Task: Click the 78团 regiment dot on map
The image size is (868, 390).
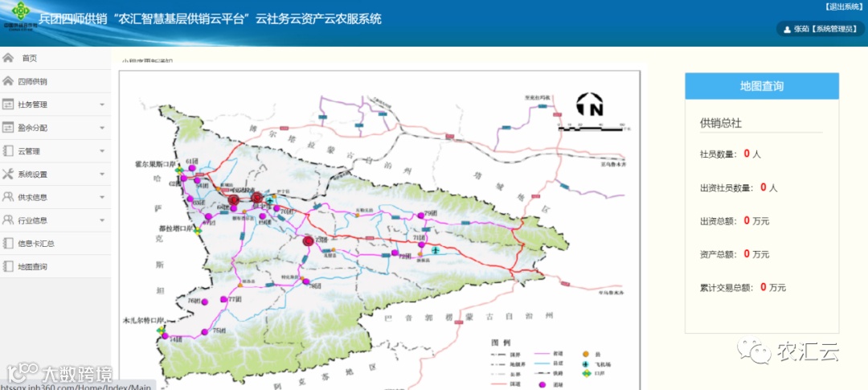Action: (305, 281)
